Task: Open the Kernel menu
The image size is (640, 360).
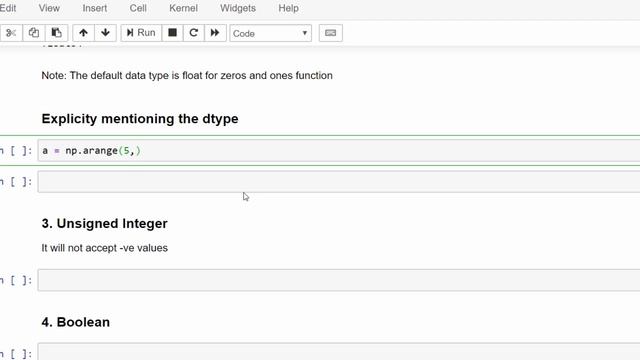Action: [x=183, y=8]
